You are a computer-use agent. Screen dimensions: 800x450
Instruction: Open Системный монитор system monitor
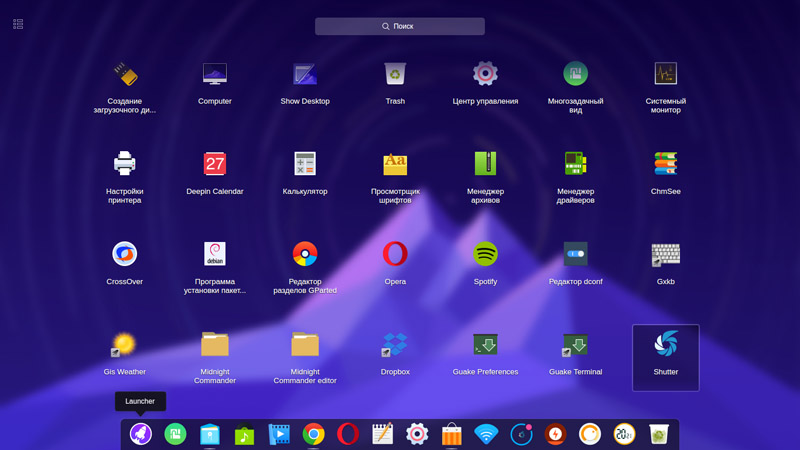click(666, 74)
